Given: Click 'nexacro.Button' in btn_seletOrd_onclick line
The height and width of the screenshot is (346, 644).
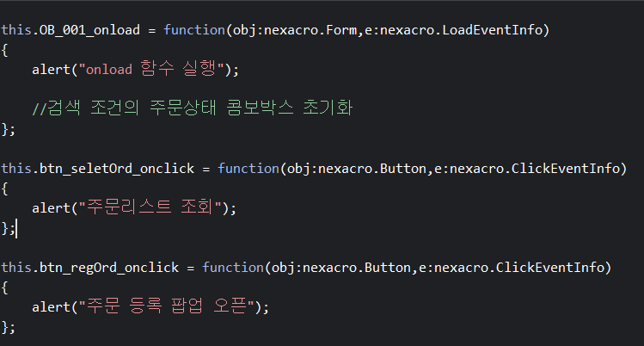Looking at the screenshot, I should point(372,169).
